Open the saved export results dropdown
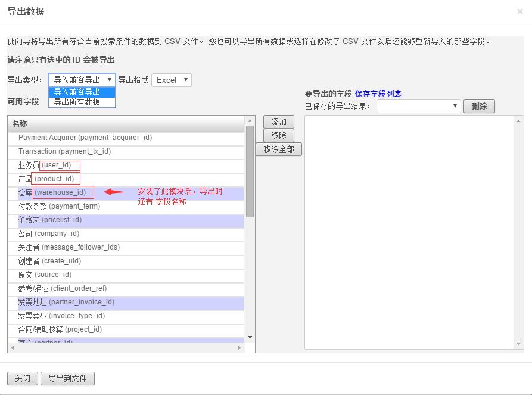Image resolution: width=532 pixels, height=395 pixels. pos(418,106)
